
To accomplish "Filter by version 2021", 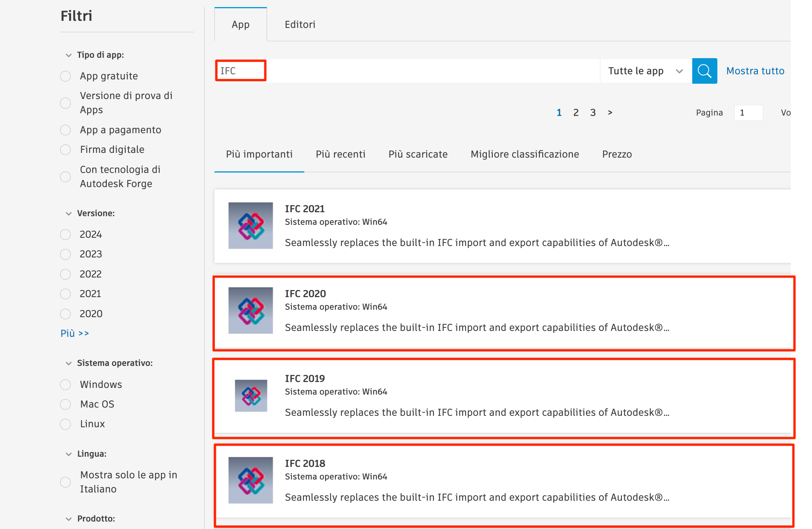I will point(66,294).
